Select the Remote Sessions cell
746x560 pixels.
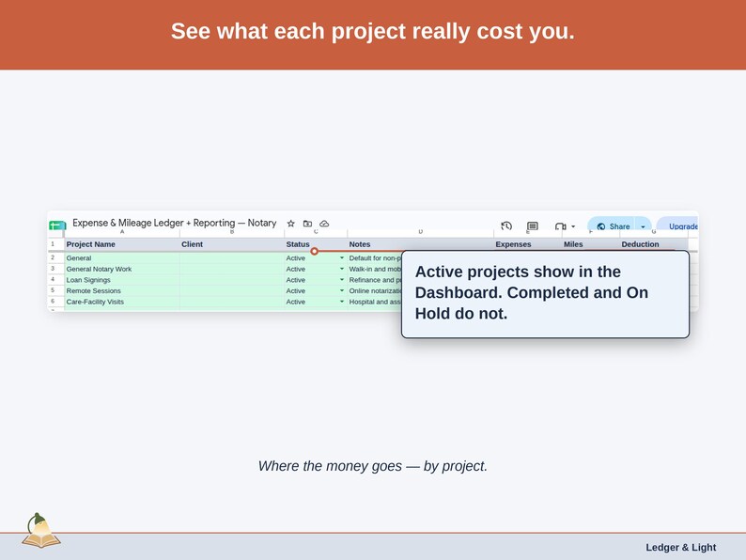tap(122, 290)
